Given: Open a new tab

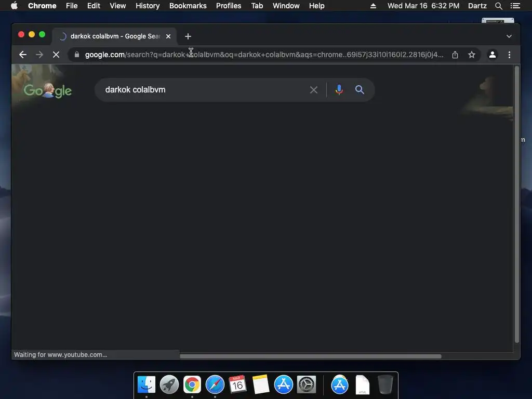Looking at the screenshot, I should [x=188, y=36].
